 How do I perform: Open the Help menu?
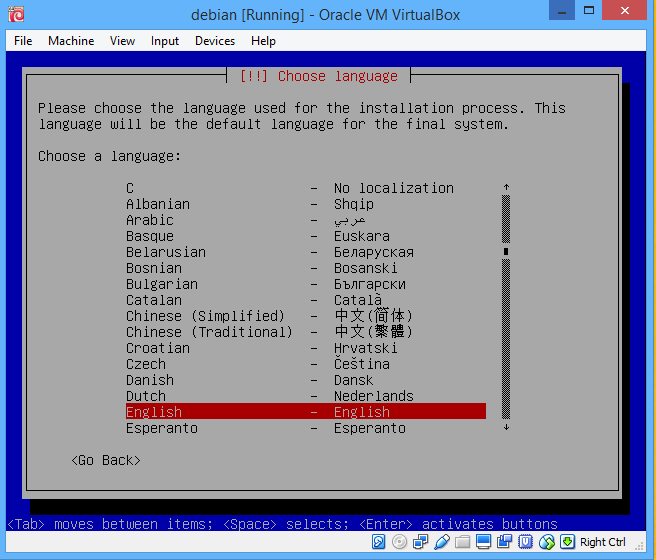(x=264, y=41)
